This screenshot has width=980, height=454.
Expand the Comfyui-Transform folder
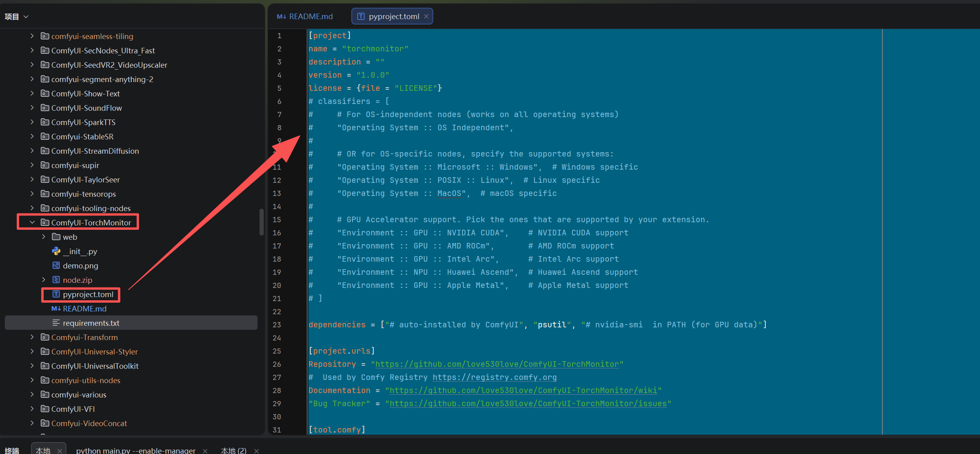(x=32, y=337)
